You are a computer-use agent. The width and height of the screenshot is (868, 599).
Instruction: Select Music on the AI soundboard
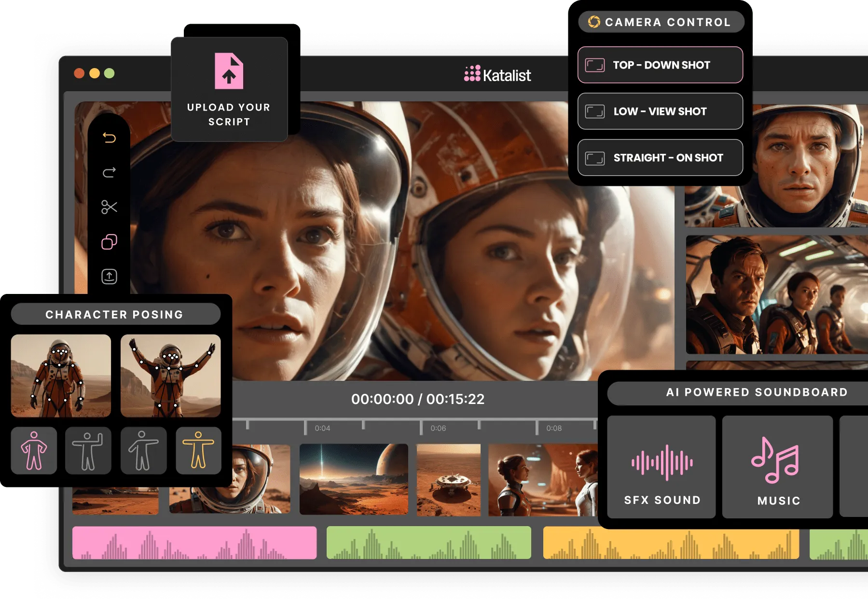click(777, 466)
